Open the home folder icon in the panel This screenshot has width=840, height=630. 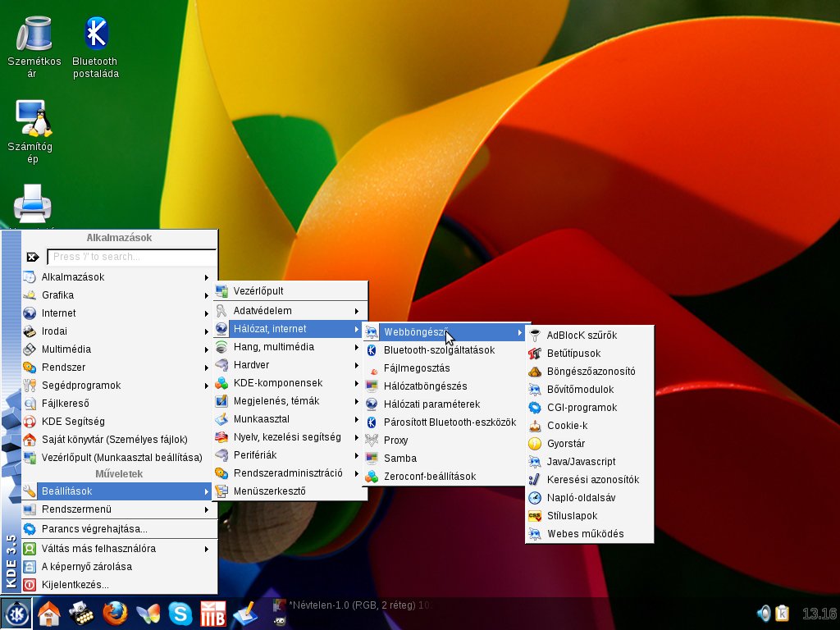[49, 613]
